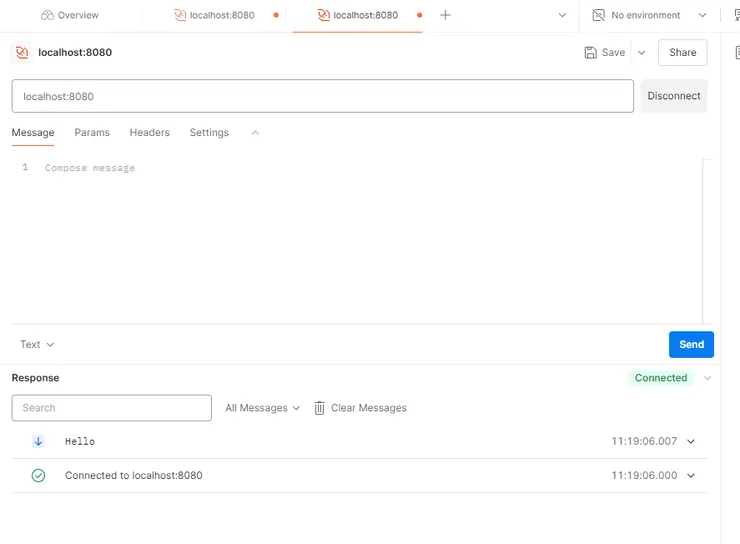Expand the Hello message details
Image resolution: width=740 pixels, height=544 pixels.
690,441
